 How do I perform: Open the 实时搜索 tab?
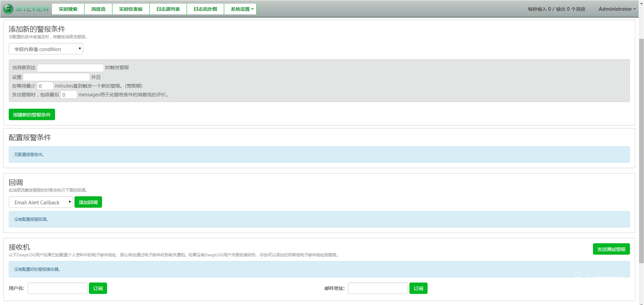click(68, 9)
